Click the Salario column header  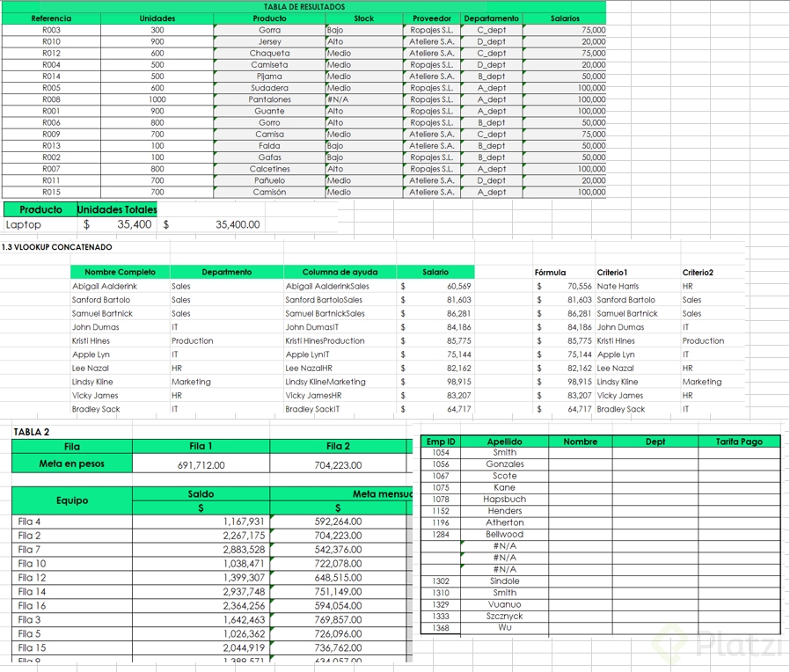pyautogui.click(x=435, y=272)
